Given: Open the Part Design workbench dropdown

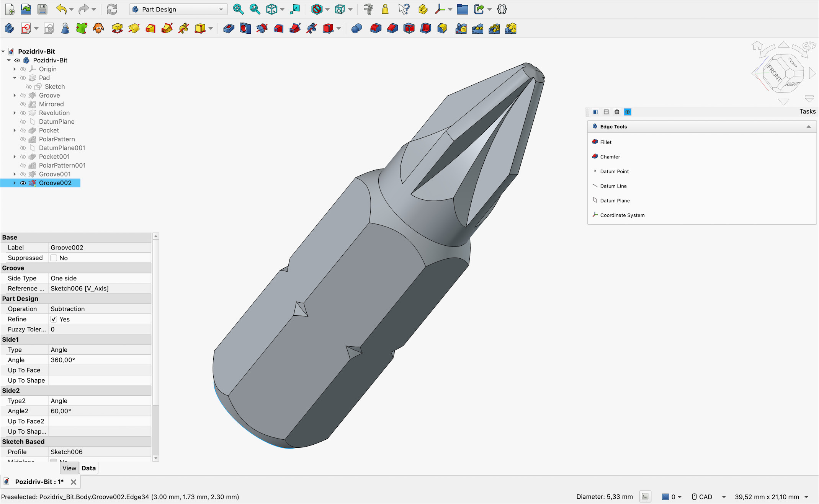Looking at the screenshot, I should (x=178, y=9).
